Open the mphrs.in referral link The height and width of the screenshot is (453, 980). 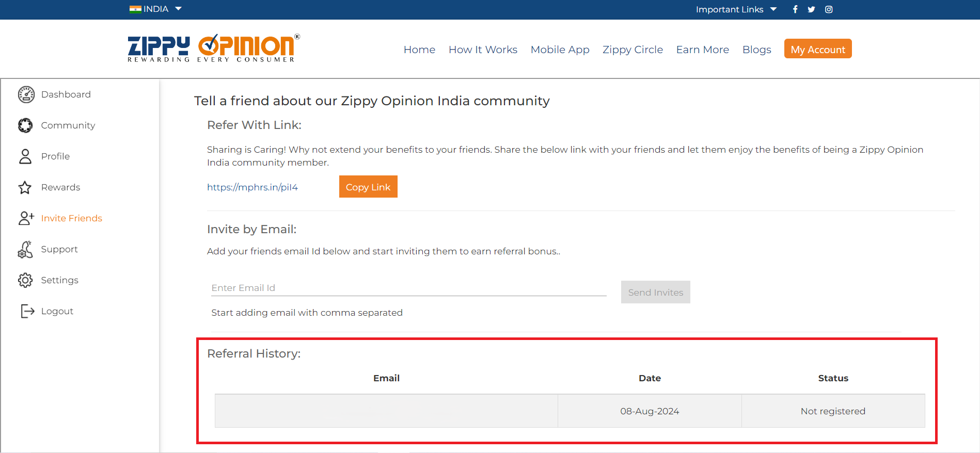point(252,187)
